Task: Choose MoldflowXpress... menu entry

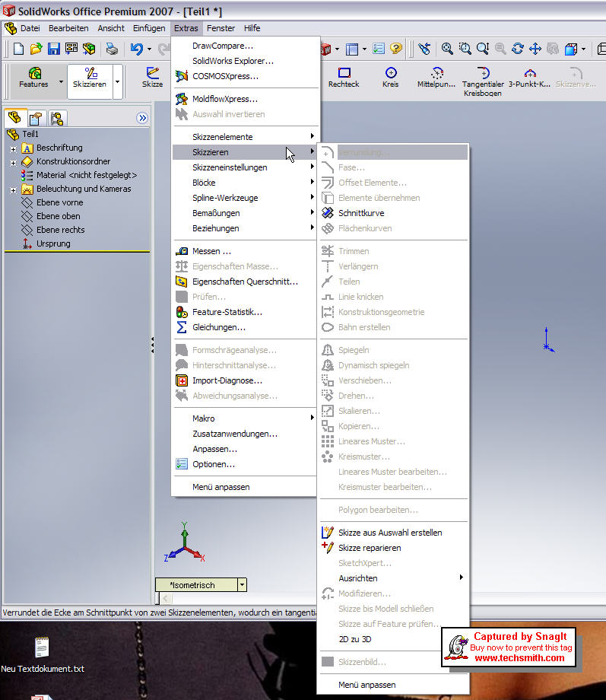Action: tap(246, 99)
